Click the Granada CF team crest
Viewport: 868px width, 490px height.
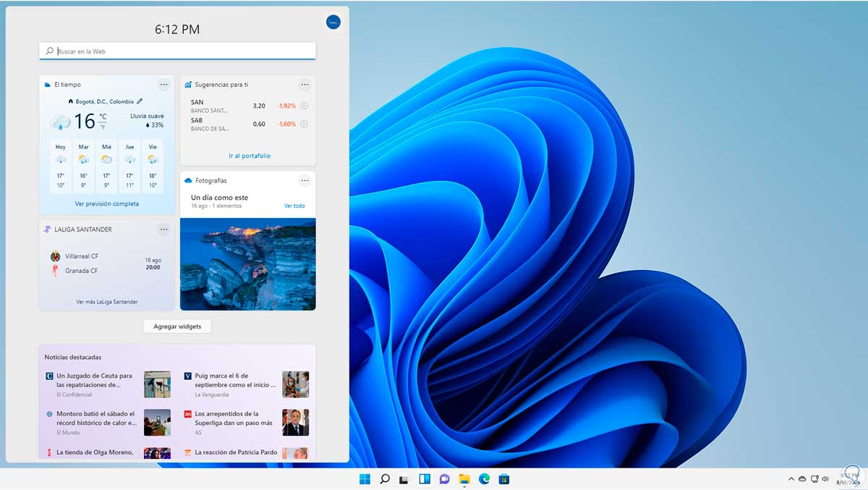click(x=56, y=271)
